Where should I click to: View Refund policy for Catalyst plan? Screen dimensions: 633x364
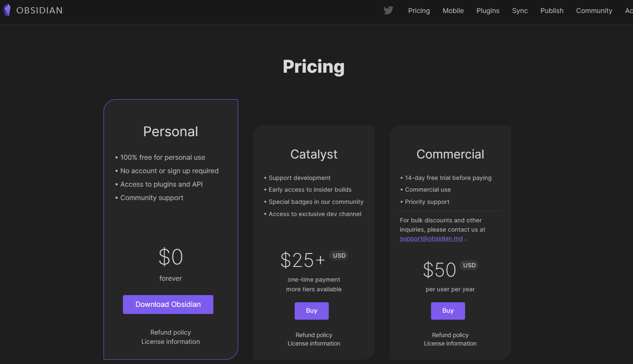point(314,335)
